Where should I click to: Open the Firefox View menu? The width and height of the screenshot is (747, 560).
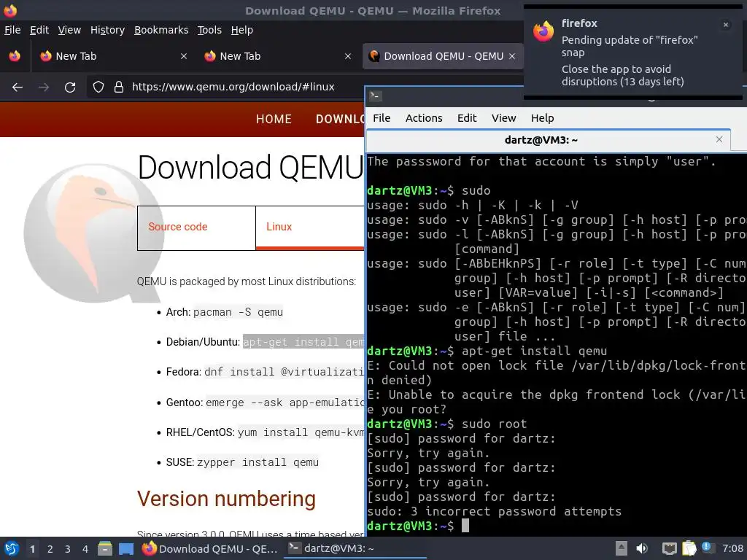(x=69, y=30)
